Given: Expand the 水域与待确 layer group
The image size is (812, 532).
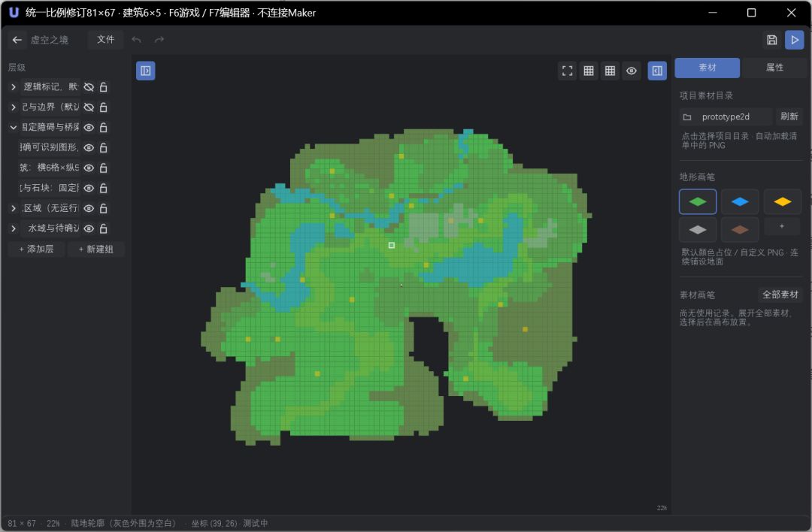Looking at the screenshot, I should 14,228.
